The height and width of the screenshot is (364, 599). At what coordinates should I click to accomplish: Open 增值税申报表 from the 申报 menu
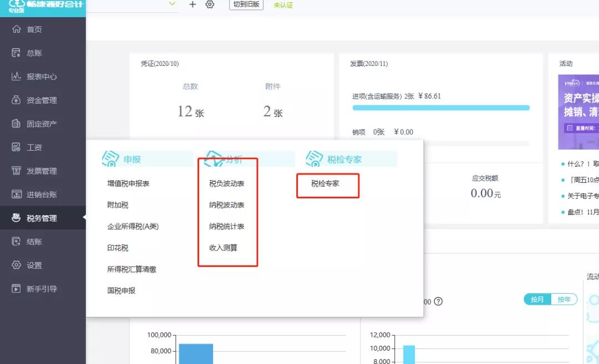tap(128, 183)
